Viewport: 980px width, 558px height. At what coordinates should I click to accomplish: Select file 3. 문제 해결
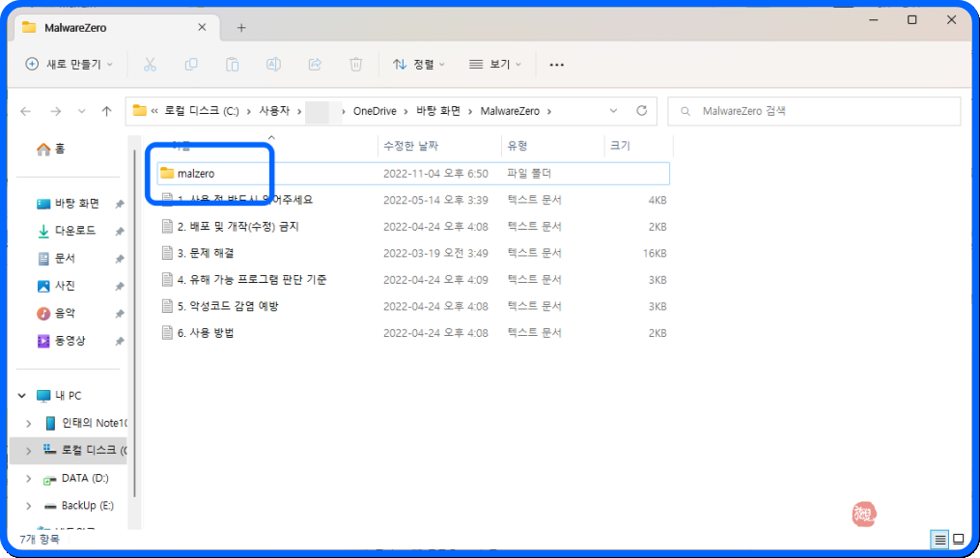pos(413,253)
